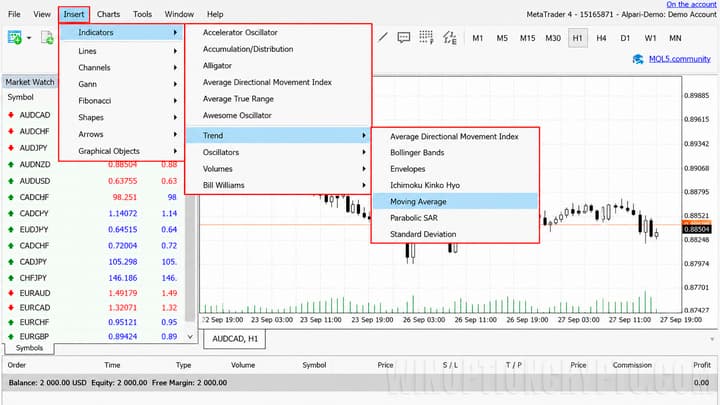The height and width of the screenshot is (405, 720).
Task: Open the Tools menu
Action: (x=142, y=14)
